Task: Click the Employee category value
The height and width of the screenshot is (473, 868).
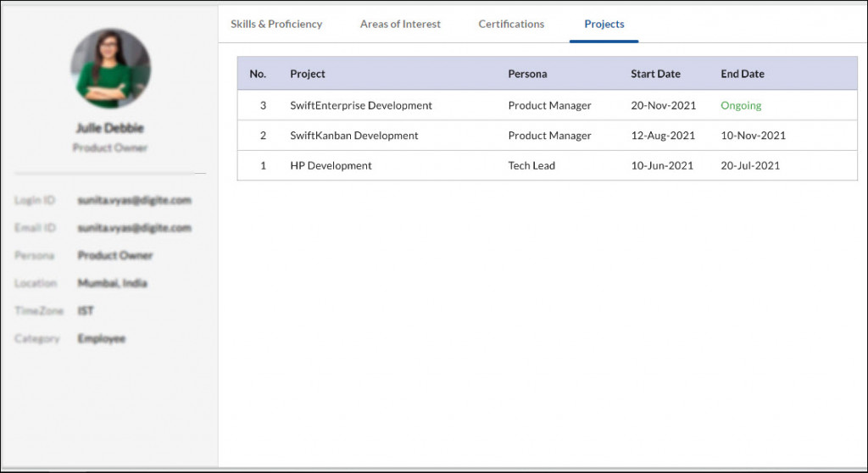Action: click(x=102, y=338)
